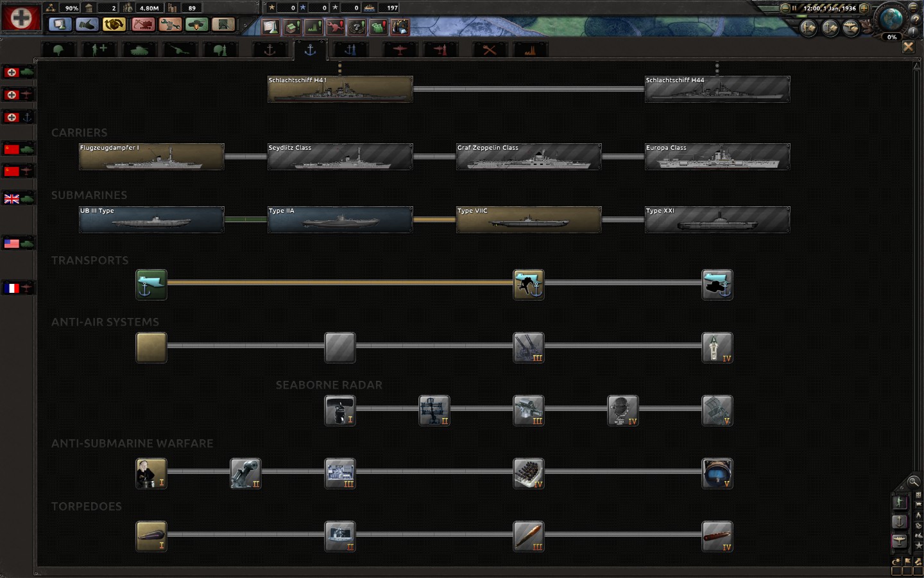Switch to the Support Companies research tab
The image size is (924, 578).
tap(99, 49)
